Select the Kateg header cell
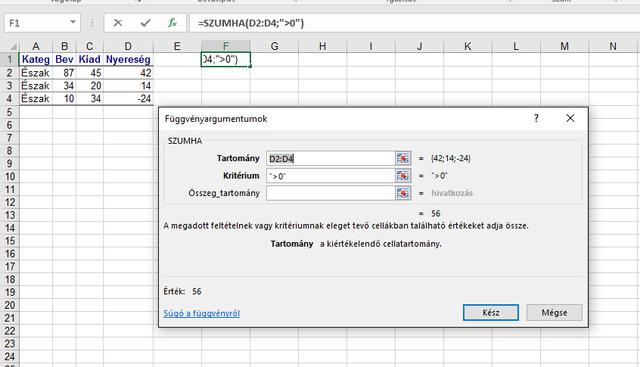The height and width of the screenshot is (367, 640). [36, 60]
